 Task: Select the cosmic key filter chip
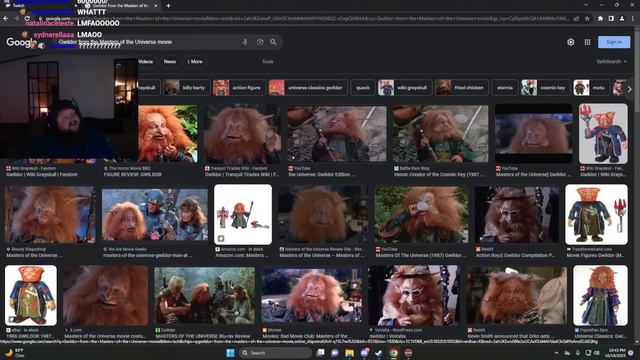coord(545,88)
